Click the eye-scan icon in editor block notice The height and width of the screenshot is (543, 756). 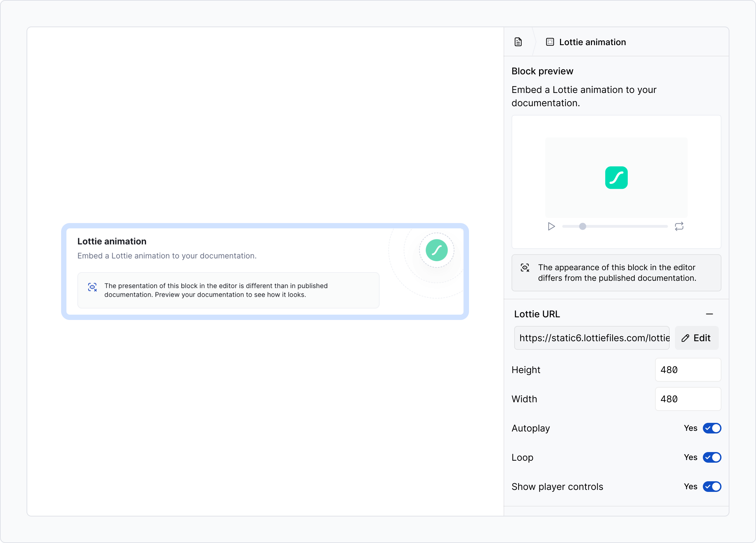[x=92, y=287]
